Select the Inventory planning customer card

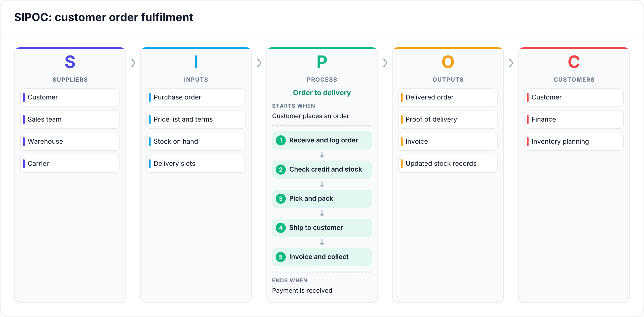click(x=574, y=141)
